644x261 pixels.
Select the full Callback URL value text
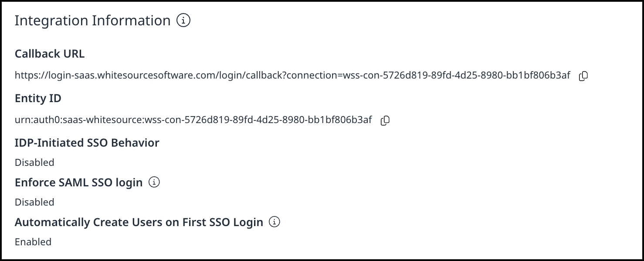click(292, 76)
